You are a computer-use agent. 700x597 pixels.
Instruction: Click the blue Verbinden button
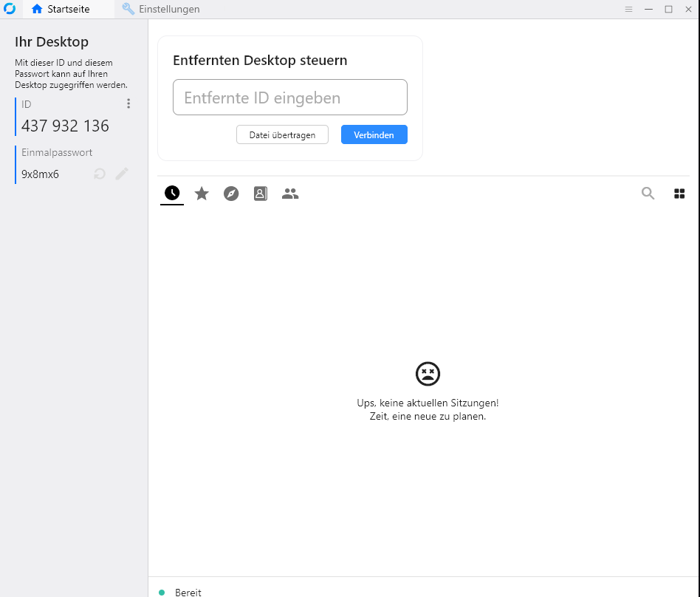(x=374, y=135)
